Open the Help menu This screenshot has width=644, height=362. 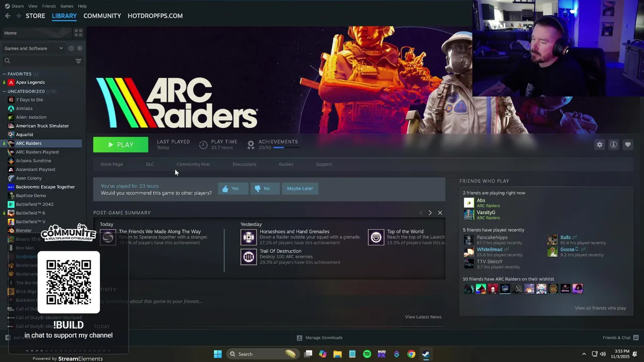pos(82,6)
